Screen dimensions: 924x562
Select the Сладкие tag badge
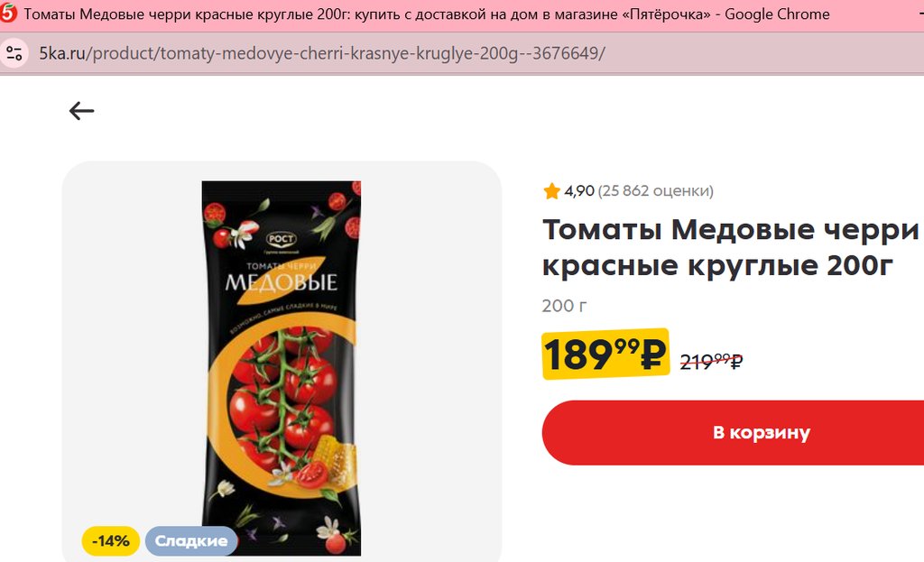click(x=191, y=540)
